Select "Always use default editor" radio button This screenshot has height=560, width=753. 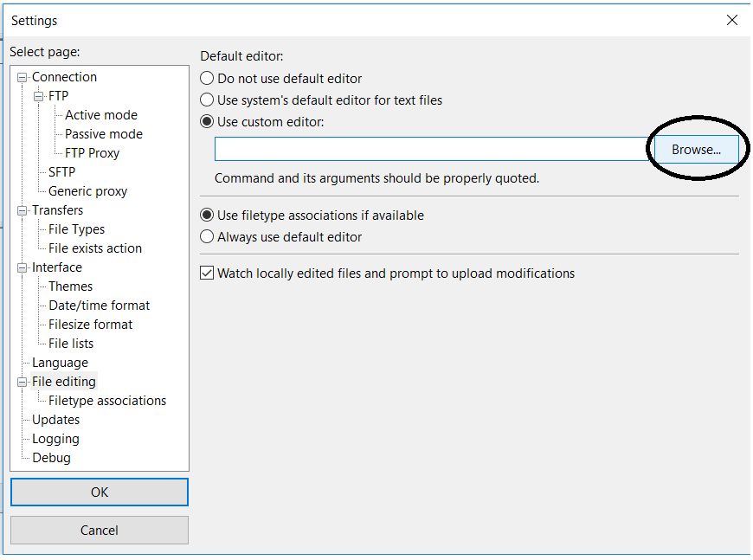pyautogui.click(x=207, y=237)
